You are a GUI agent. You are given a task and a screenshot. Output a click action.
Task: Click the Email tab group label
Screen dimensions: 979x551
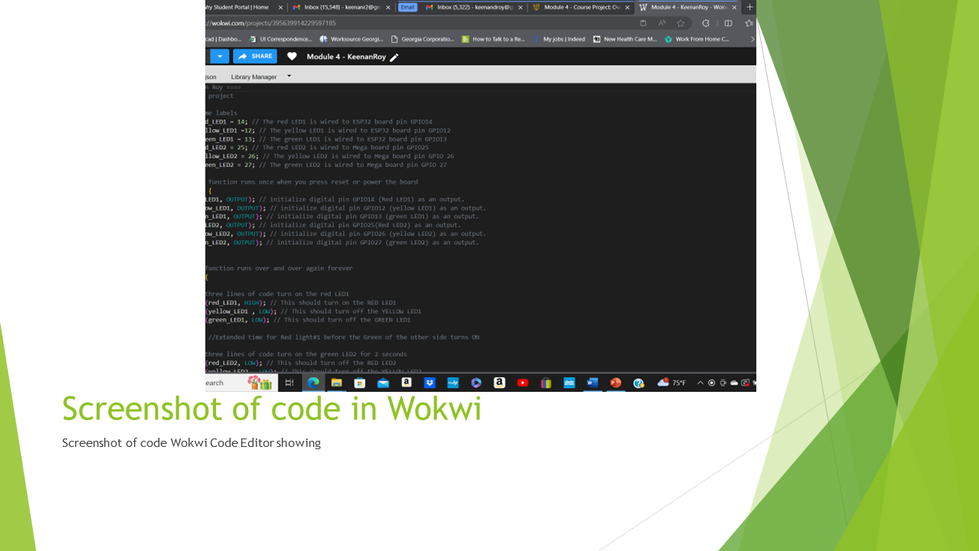click(407, 7)
